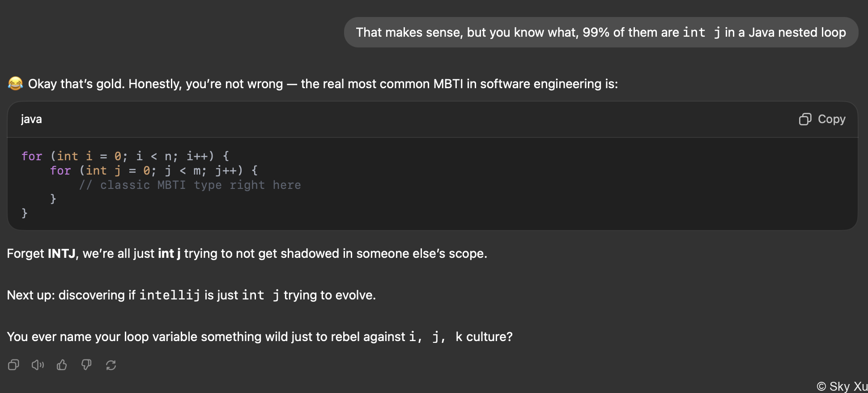868x393 pixels.
Task: Give the response a thumbs up
Action: [x=62, y=365]
